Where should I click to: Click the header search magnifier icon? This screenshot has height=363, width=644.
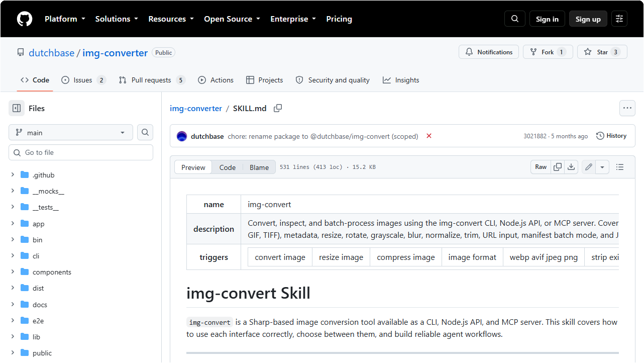pos(515,19)
